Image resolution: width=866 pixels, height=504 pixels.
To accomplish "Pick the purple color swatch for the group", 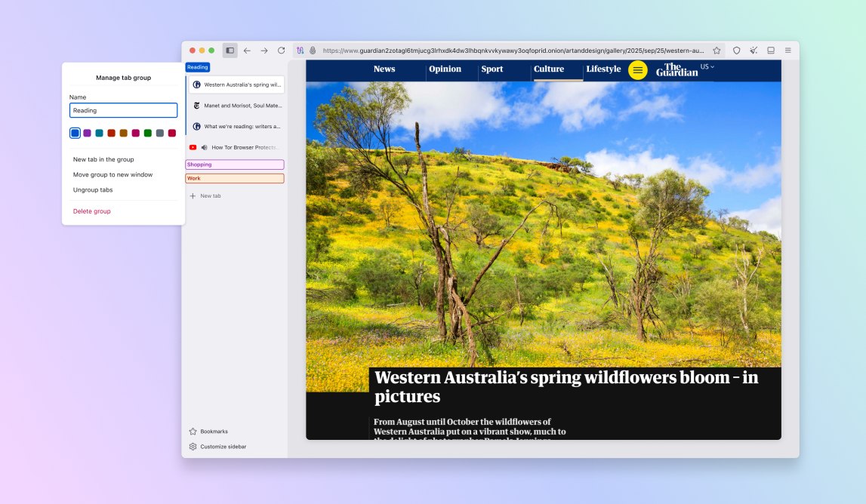I will coord(86,133).
